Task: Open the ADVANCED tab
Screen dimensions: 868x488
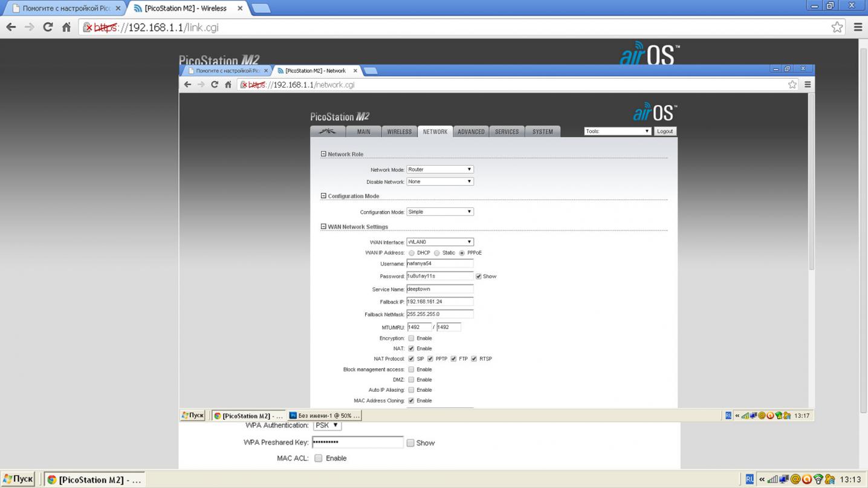Action: pyautogui.click(x=470, y=131)
